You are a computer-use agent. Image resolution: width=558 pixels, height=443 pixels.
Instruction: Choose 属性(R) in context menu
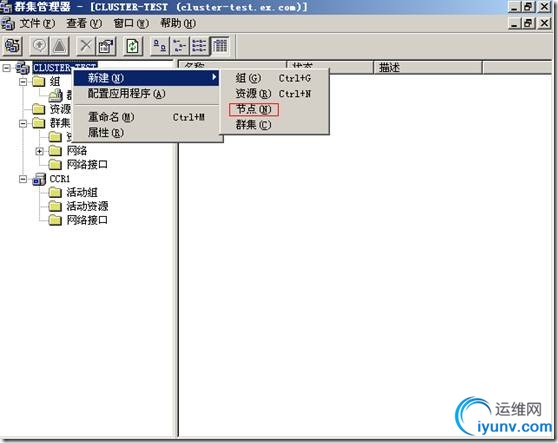tap(146, 133)
